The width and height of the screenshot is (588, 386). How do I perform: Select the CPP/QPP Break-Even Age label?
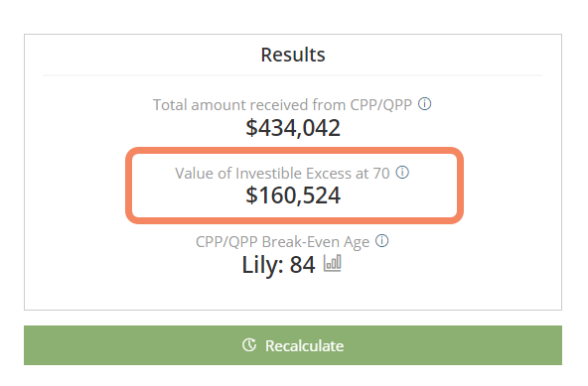282,242
